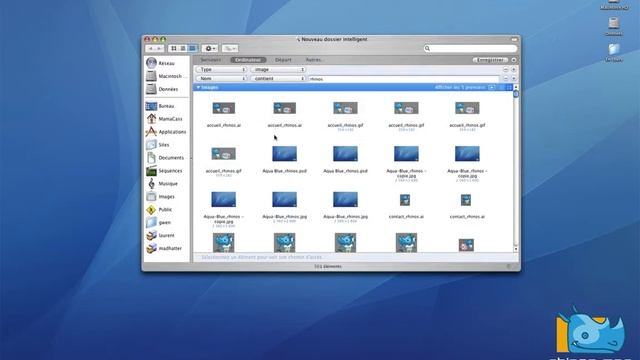Viewport: 640px width, 360px height.
Task: Open the image value dropdown
Action: click(x=278, y=70)
